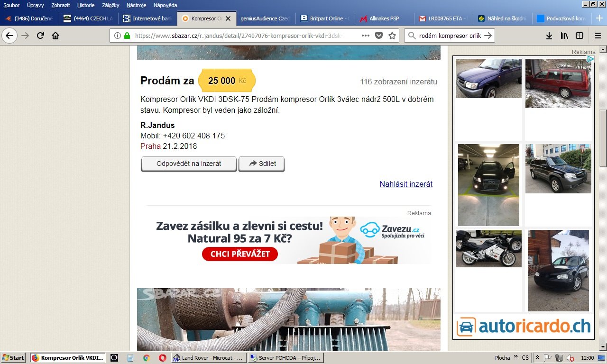607x364 pixels.
Task: Open the Firefox hamburger menu
Action: coord(598,36)
